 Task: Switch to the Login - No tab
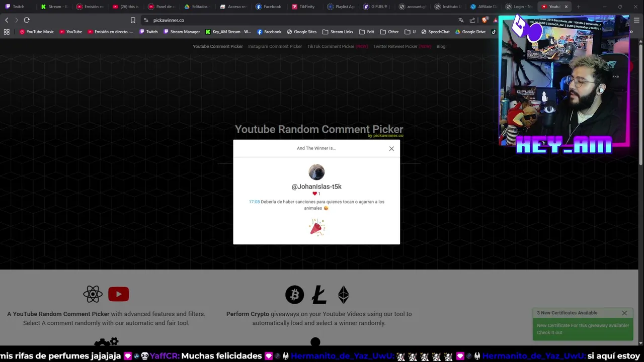point(520,7)
